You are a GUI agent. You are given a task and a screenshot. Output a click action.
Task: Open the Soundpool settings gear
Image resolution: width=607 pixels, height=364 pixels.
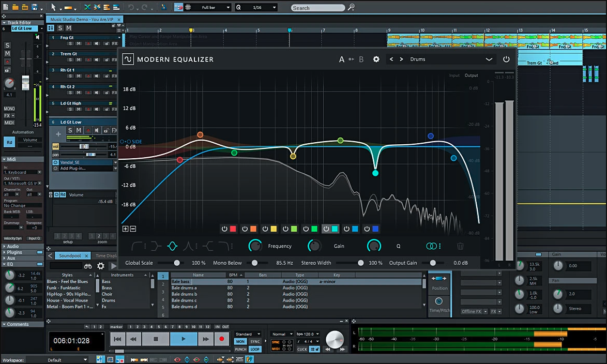pos(100,265)
